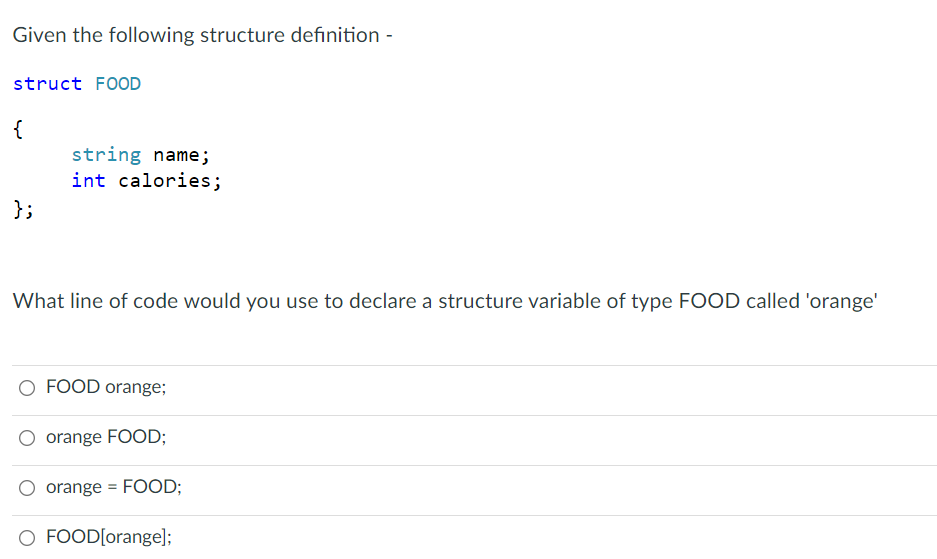The width and height of the screenshot is (937, 559).
Task: Click the opening curly brace in code
Action: click(18, 129)
